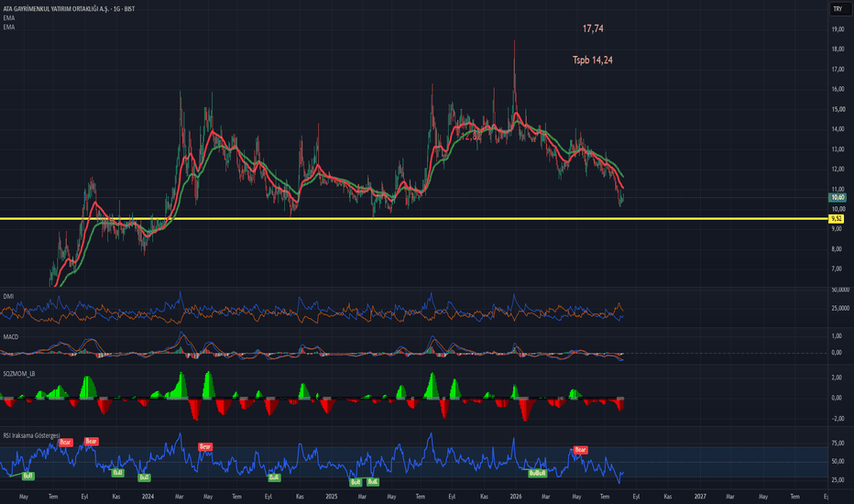Click the 75,00 RSI scale value
Viewport: 854px width, 504px height.
tap(838, 443)
